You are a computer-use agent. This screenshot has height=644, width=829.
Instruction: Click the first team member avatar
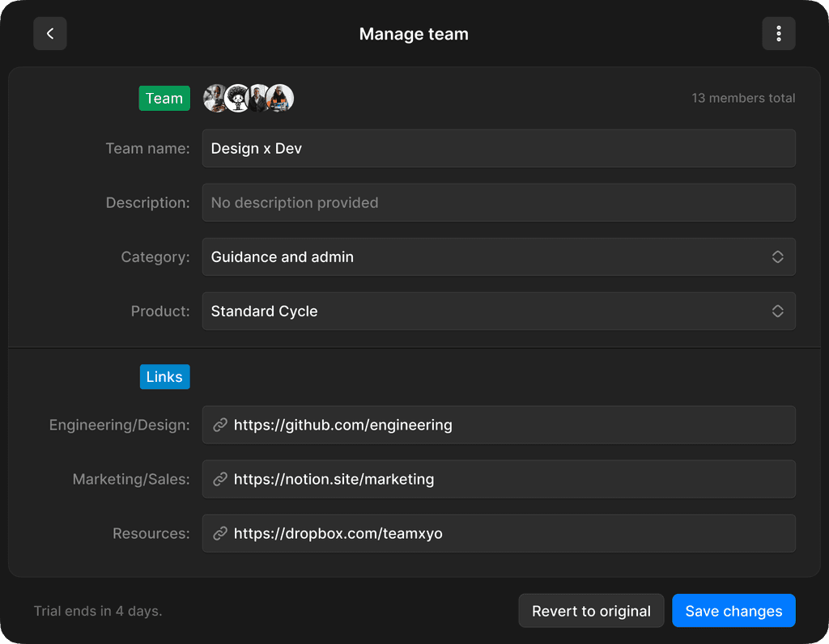point(215,98)
